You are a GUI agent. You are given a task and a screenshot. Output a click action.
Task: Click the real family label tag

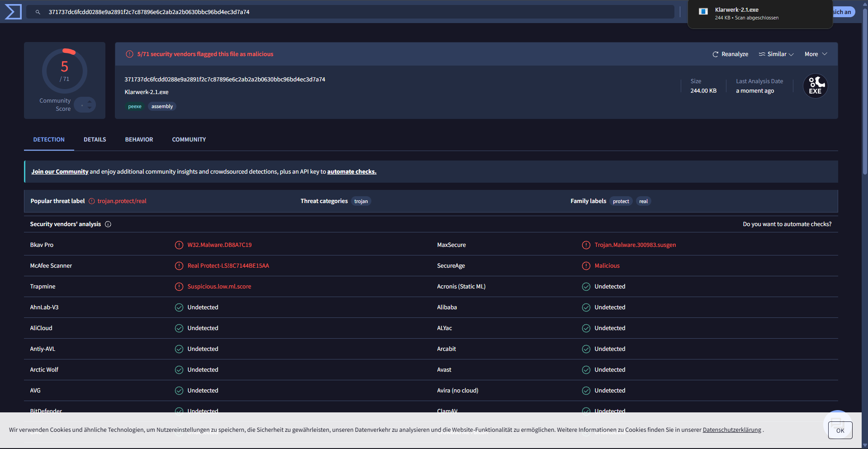click(x=643, y=202)
